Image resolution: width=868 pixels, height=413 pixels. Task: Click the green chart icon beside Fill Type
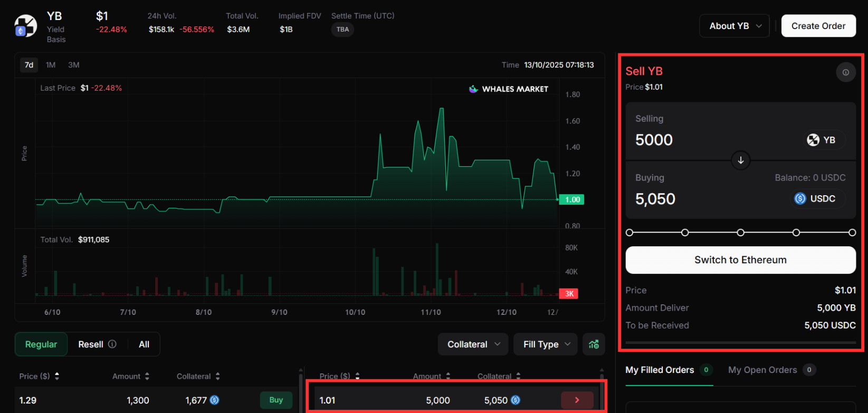(594, 344)
